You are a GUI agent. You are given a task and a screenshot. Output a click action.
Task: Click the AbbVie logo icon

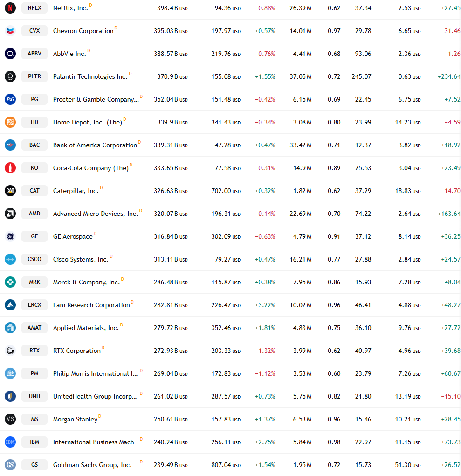coord(10,54)
